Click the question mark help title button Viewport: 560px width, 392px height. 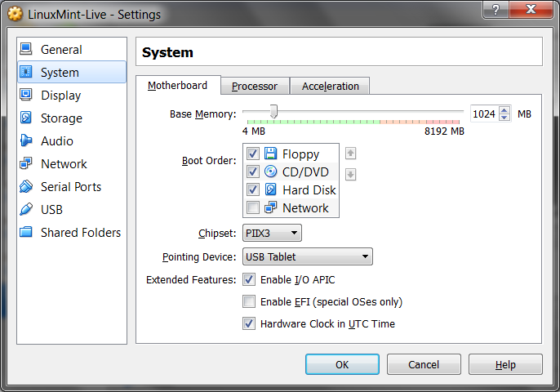click(x=496, y=9)
